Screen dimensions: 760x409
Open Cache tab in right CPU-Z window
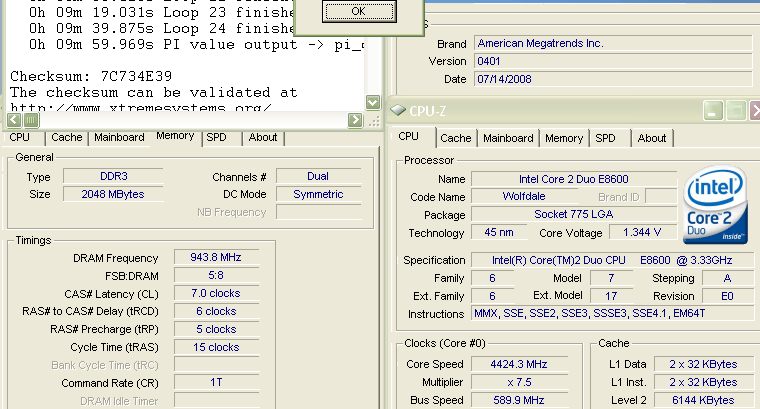pyautogui.click(x=456, y=139)
